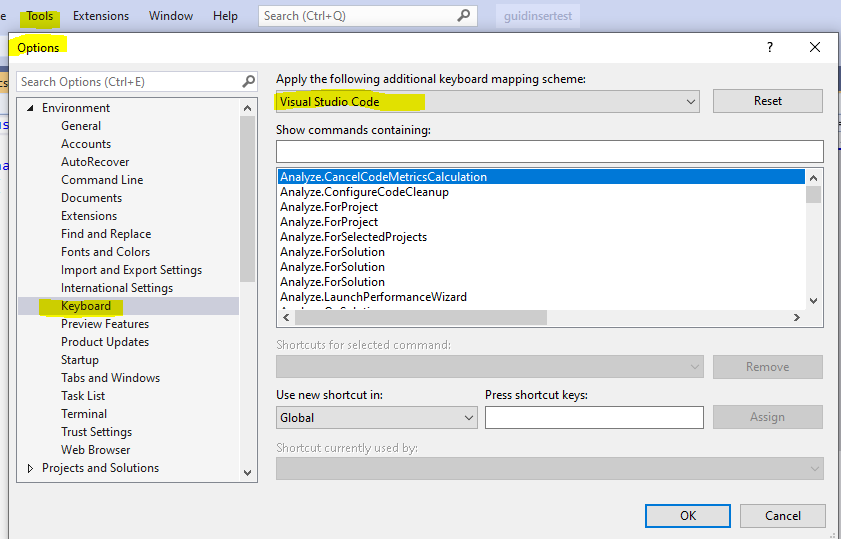Select the AutoRecover option
Viewport: 841px width, 539px height.
95,161
